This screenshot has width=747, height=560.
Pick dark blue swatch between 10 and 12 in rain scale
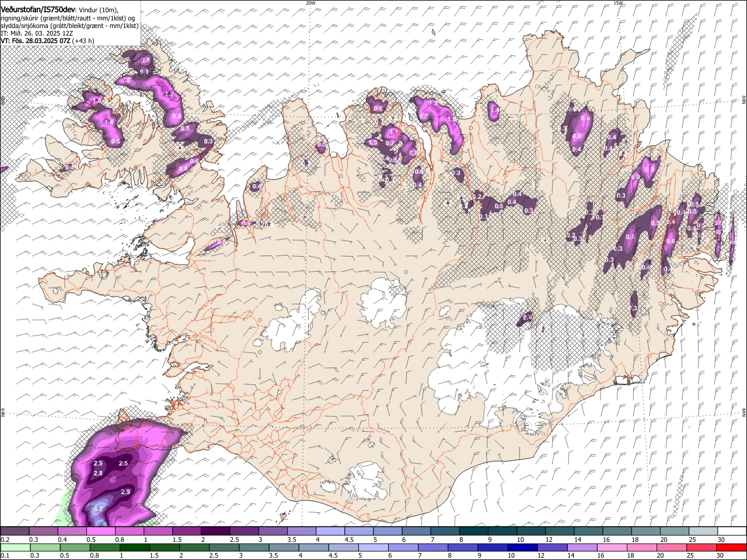click(522, 548)
